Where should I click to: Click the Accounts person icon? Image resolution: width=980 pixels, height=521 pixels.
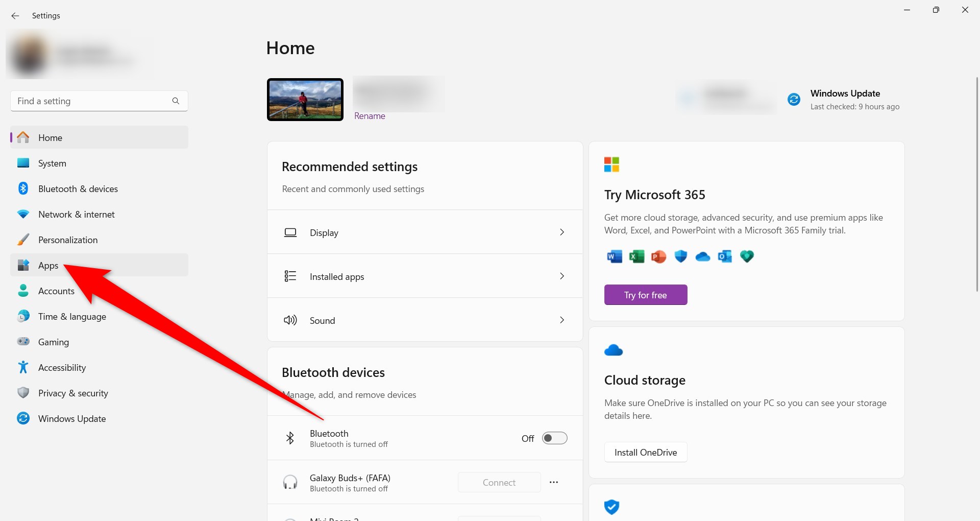(x=23, y=291)
